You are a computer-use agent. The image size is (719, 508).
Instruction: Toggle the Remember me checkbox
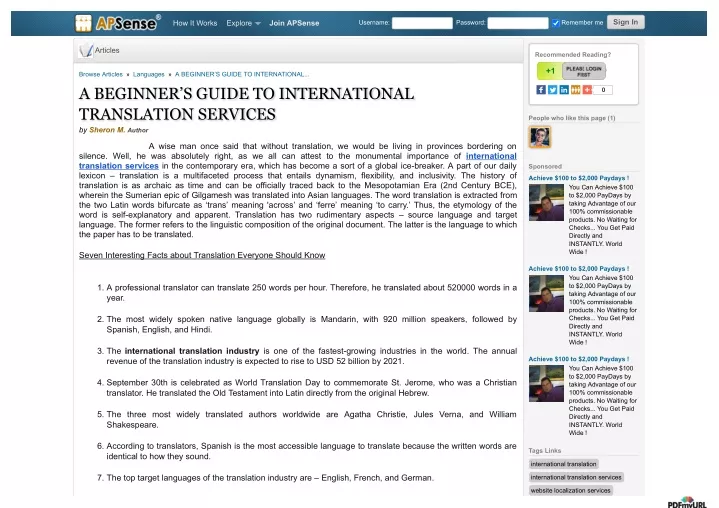click(x=556, y=23)
